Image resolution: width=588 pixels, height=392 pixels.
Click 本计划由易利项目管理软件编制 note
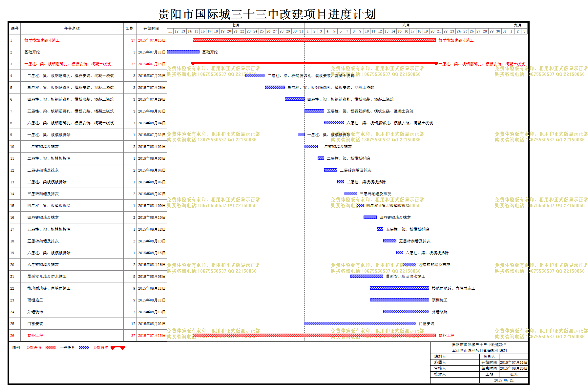[x=479, y=351]
